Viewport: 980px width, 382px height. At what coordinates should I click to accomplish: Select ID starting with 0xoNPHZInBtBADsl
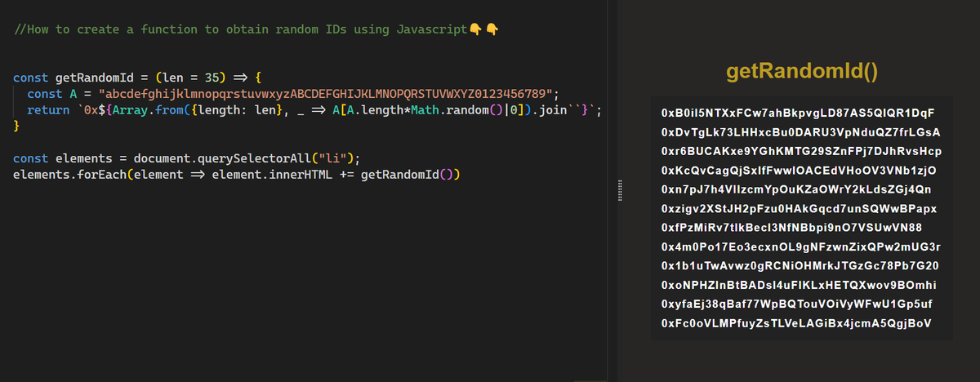(799, 285)
